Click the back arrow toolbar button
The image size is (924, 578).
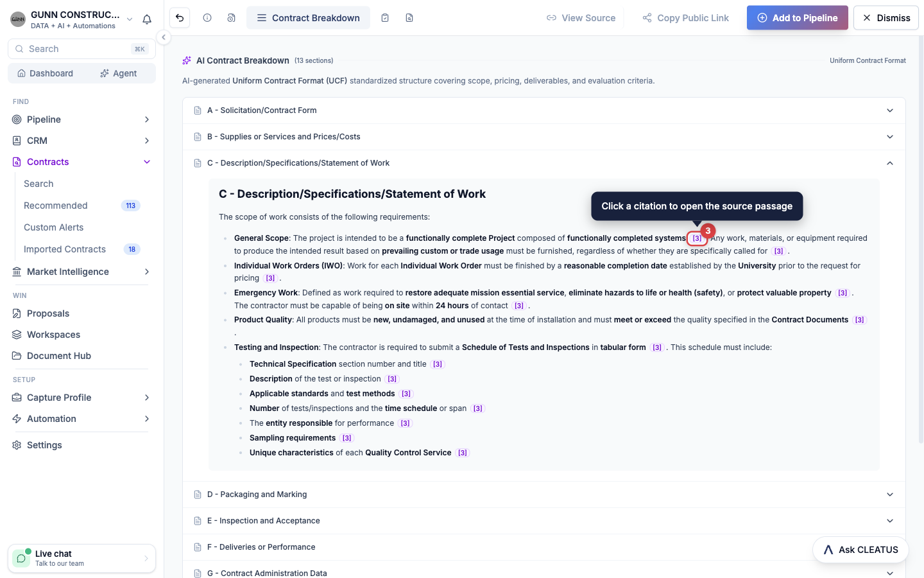pos(180,18)
